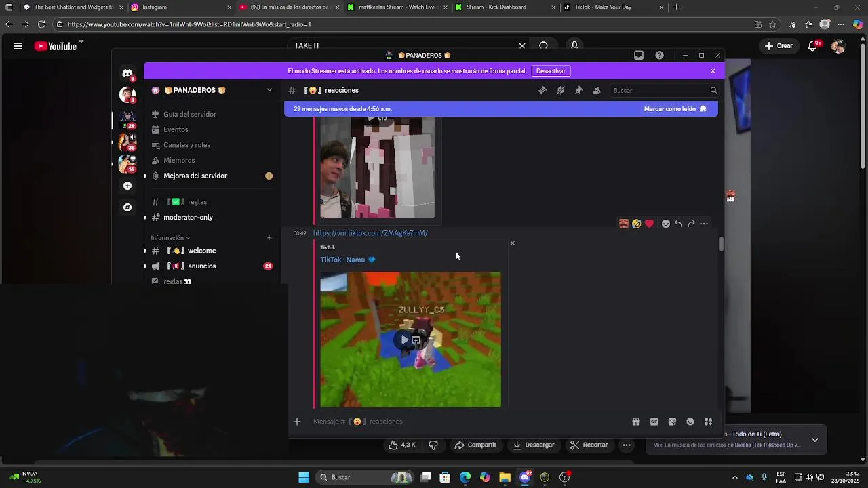
Task: Open apps launcher icon in message bar
Action: [709, 422]
